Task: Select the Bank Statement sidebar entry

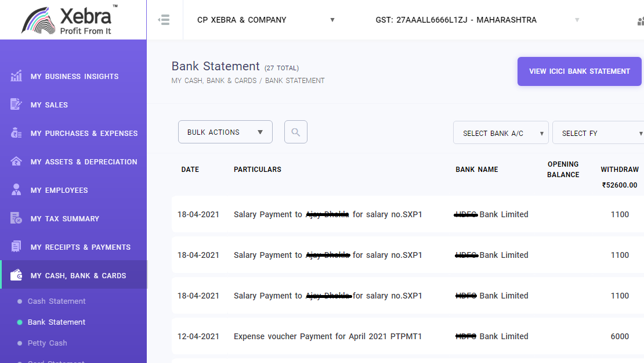Action: coord(55,322)
